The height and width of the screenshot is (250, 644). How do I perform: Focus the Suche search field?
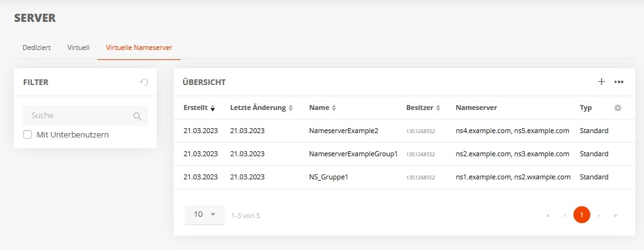point(86,116)
